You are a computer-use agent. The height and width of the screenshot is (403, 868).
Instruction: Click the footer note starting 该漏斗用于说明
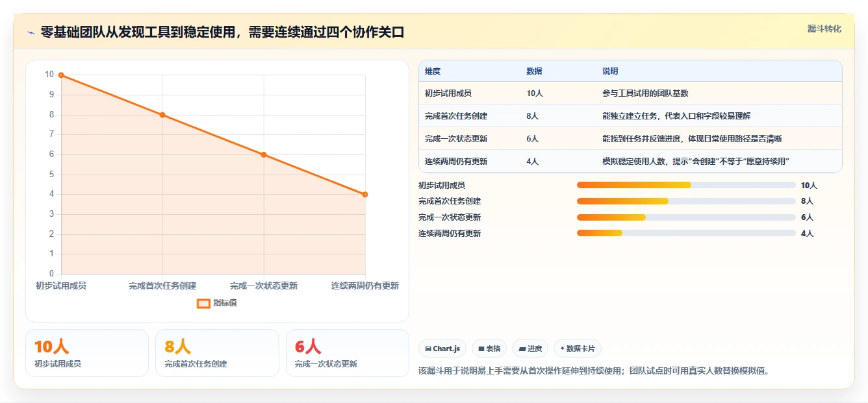click(x=594, y=371)
